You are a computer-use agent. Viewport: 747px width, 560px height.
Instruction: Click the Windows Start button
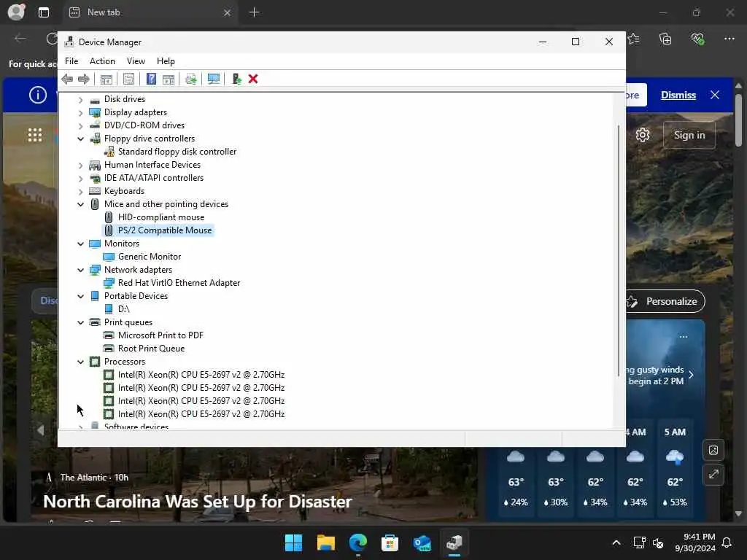tap(293, 542)
